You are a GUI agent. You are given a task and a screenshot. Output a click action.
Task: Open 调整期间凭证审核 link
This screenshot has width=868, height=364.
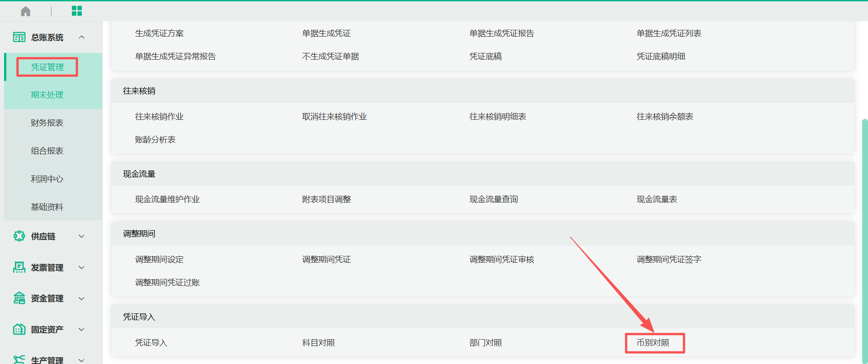pos(501,260)
